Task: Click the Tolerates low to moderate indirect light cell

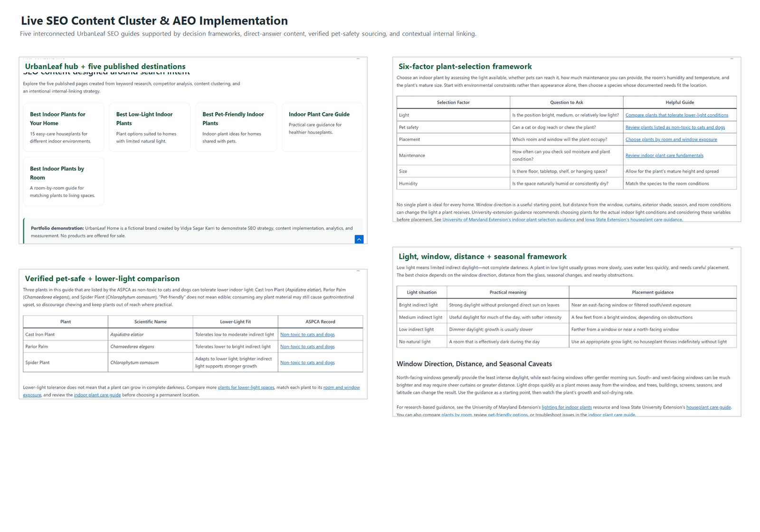Action: point(235,334)
